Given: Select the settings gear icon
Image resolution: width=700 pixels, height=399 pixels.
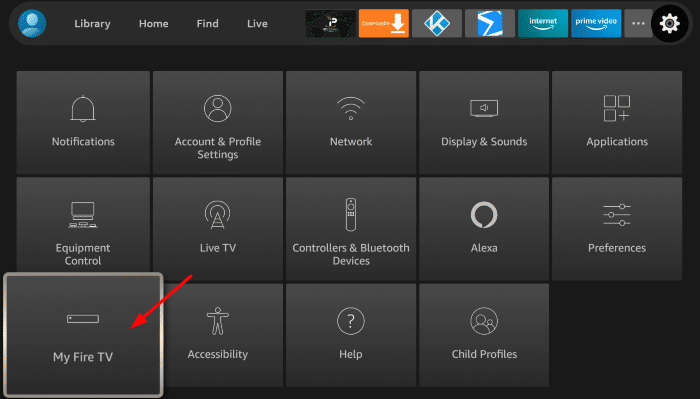Looking at the screenshot, I should (x=669, y=23).
